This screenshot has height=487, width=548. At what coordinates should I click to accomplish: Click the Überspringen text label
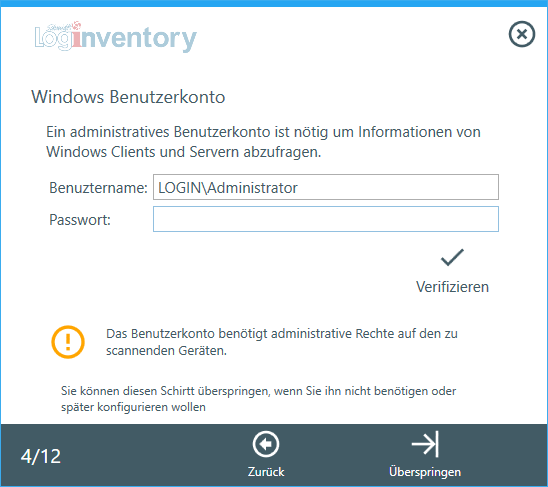point(425,472)
